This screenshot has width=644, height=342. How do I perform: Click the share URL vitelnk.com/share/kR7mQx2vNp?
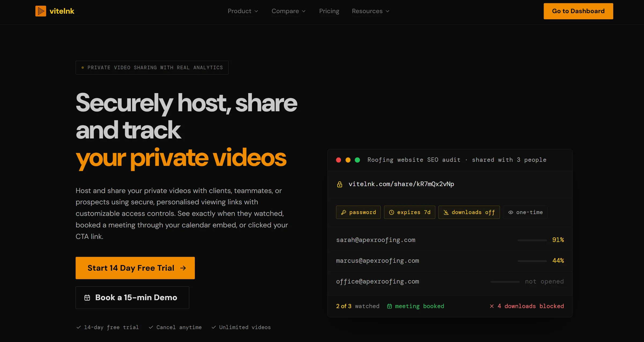[401, 184]
